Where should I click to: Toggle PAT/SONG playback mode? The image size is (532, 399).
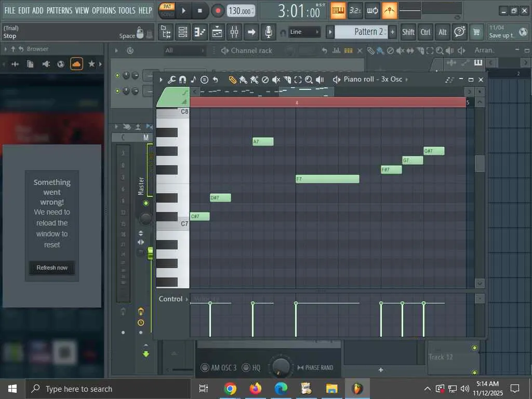[x=167, y=10]
